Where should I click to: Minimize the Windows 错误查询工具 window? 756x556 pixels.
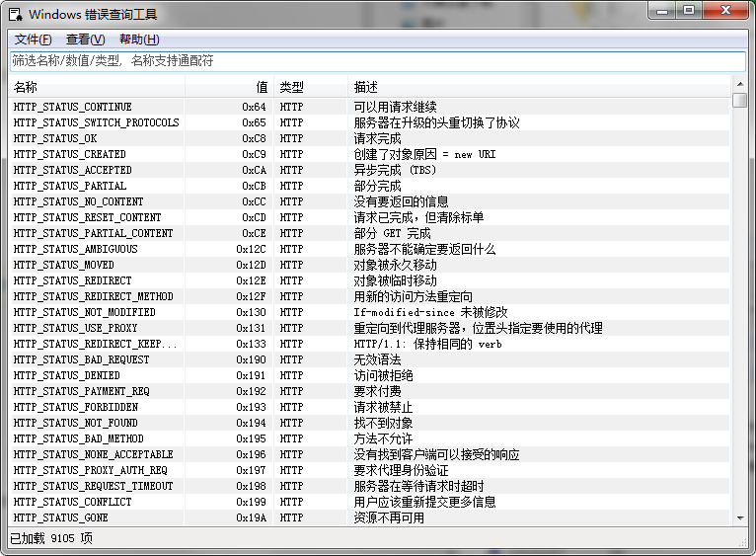tap(662, 11)
